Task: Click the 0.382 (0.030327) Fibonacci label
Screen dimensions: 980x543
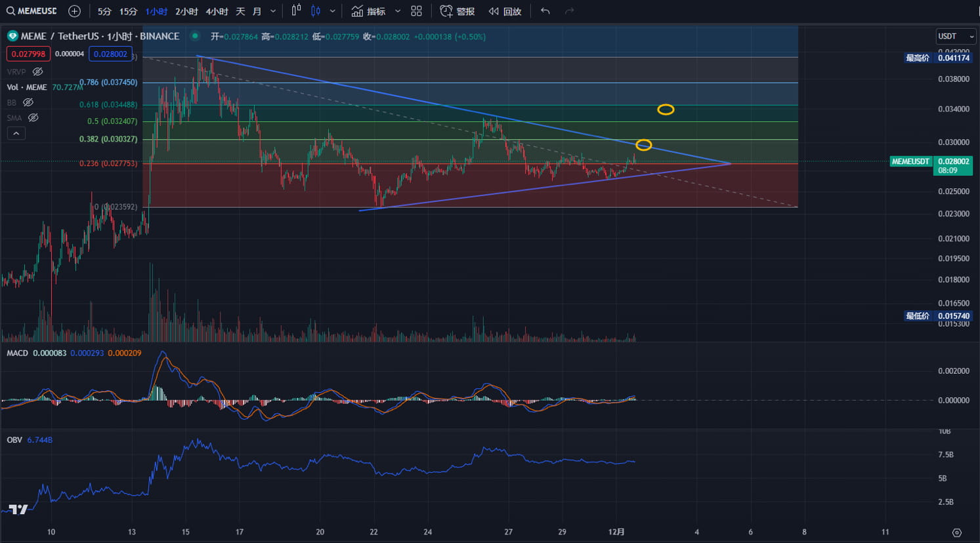Action: pyautogui.click(x=108, y=139)
